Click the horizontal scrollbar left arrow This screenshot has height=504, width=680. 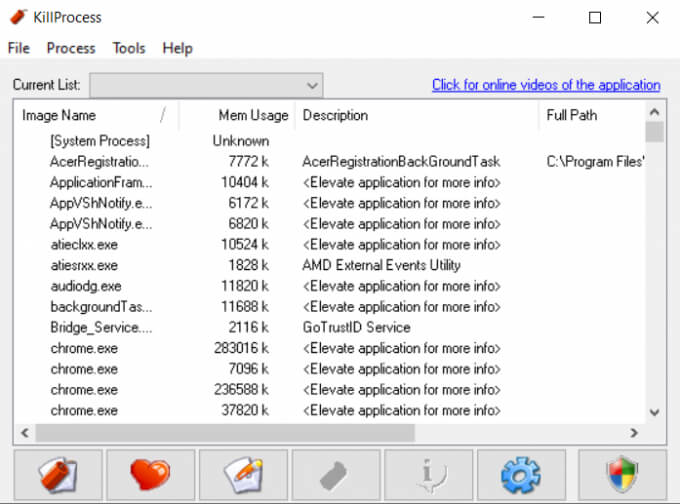point(25,432)
